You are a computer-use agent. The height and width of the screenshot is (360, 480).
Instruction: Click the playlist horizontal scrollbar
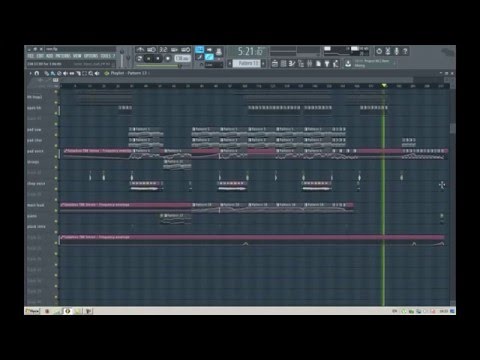tap(237, 80)
